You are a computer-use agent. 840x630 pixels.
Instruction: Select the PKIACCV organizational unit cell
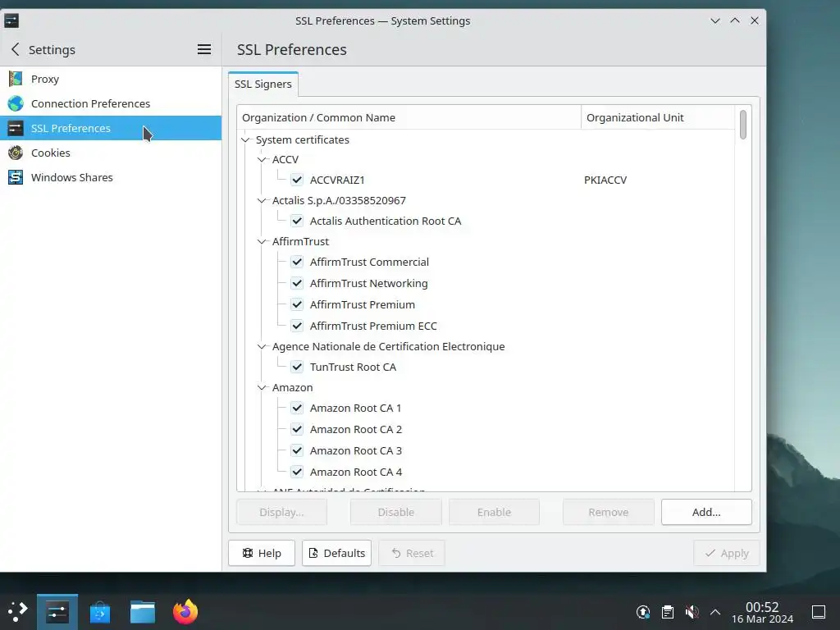click(605, 180)
